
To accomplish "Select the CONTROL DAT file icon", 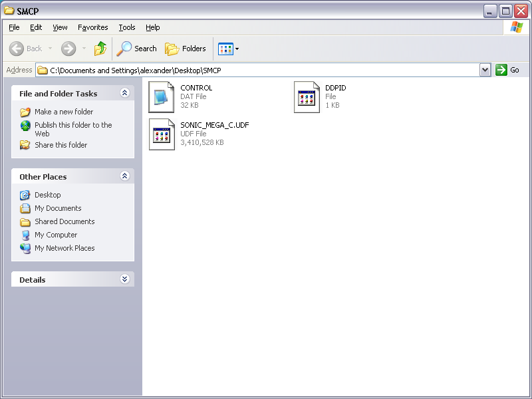I will pos(162,96).
